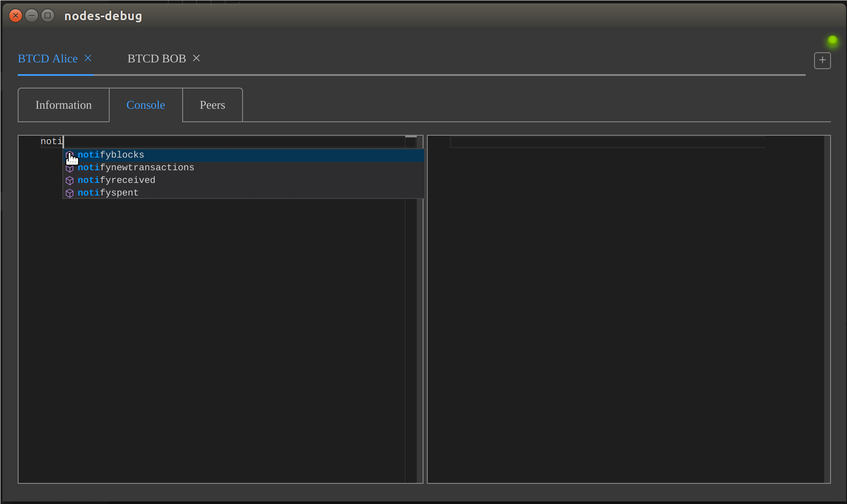The height and width of the screenshot is (504, 847).
Task: Open the Peers tab
Action: (x=212, y=105)
